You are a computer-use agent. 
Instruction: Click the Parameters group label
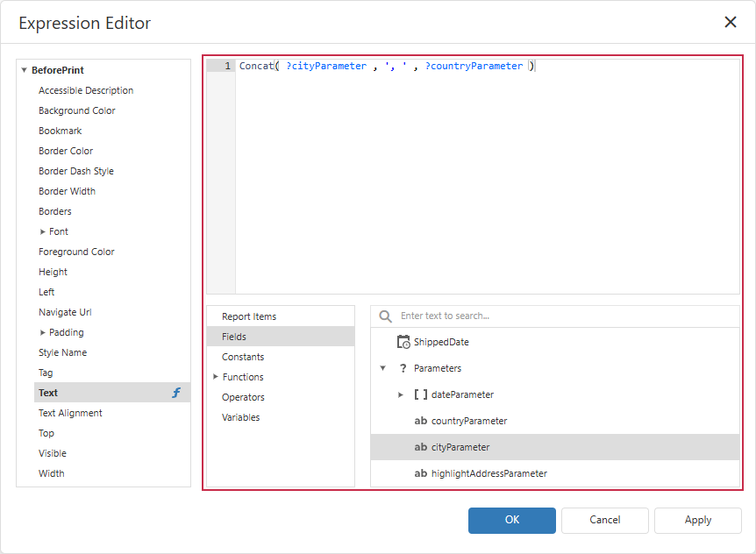coord(438,368)
